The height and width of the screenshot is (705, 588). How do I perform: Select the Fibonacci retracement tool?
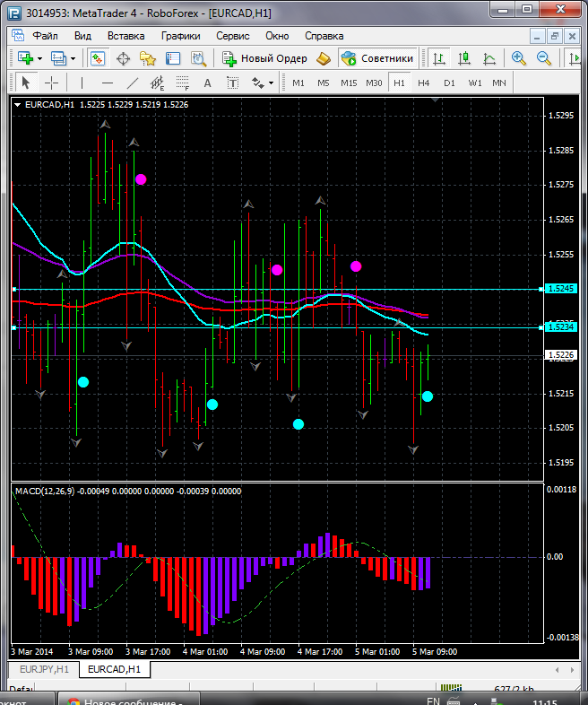pyautogui.click(x=184, y=83)
